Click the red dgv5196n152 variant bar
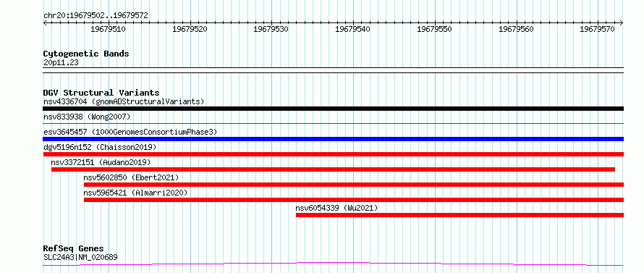This screenshot has width=644, height=273. tap(333, 154)
